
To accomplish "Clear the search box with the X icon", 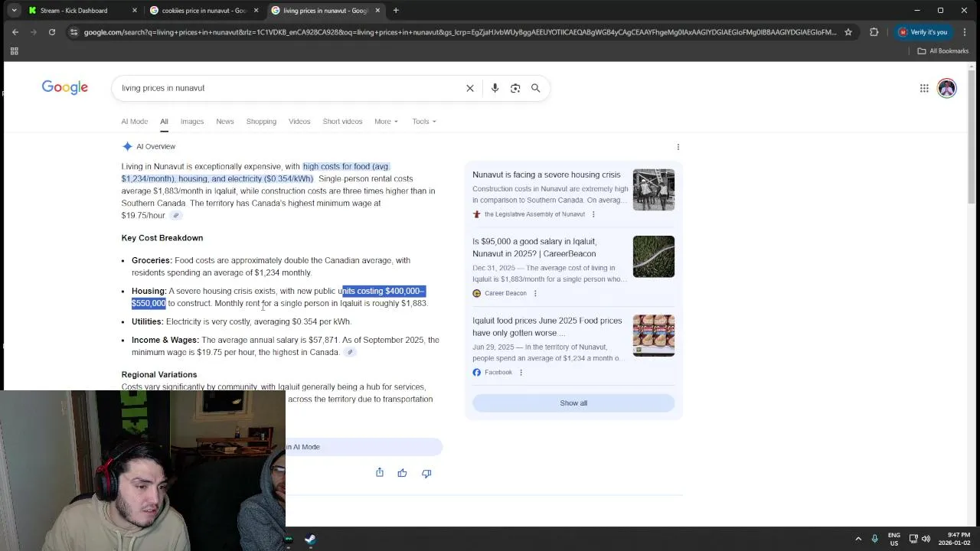I will click(x=470, y=88).
